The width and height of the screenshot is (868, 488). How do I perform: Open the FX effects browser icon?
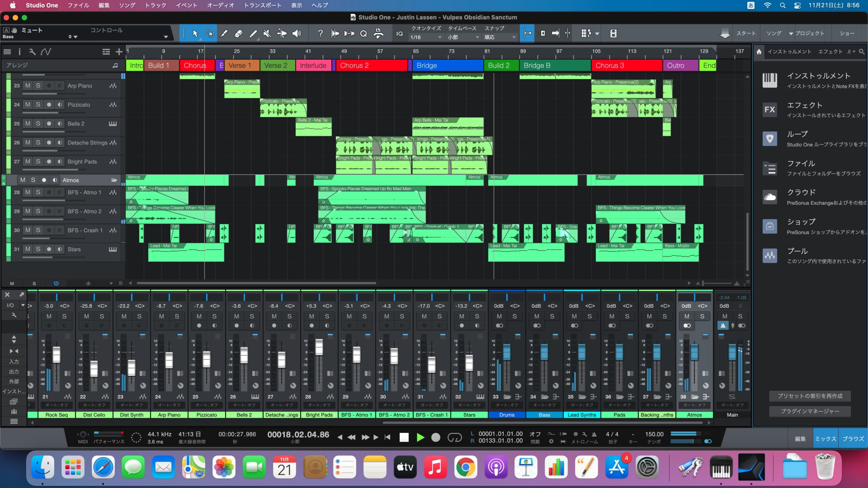pos(770,109)
